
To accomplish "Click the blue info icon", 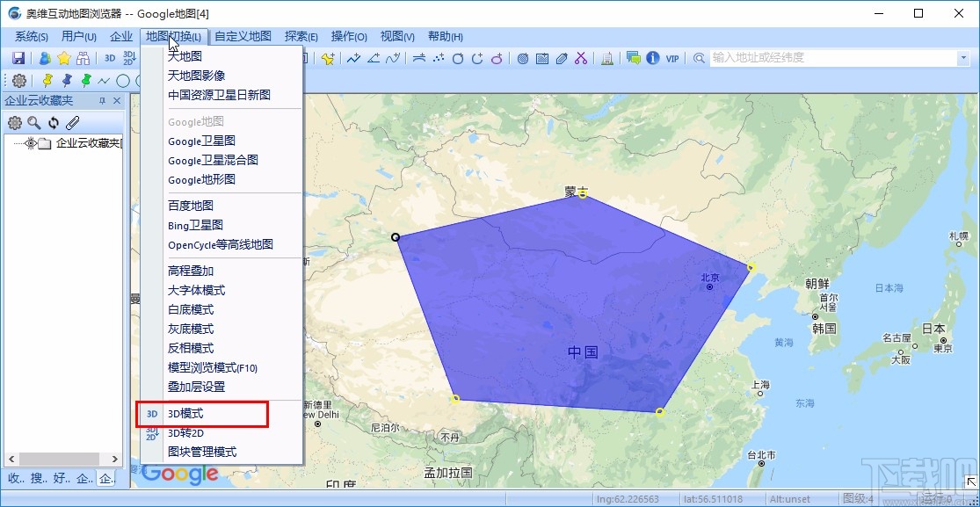I will click(x=652, y=58).
